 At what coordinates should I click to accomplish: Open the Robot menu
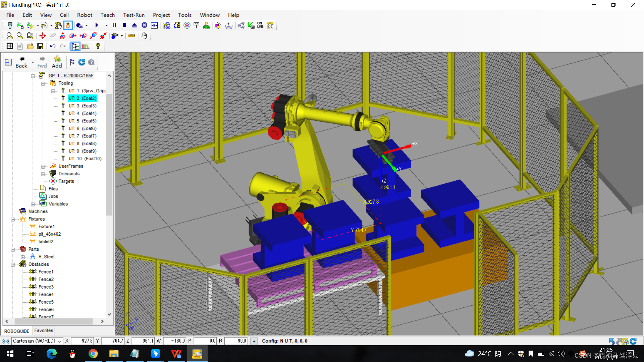pyautogui.click(x=85, y=15)
